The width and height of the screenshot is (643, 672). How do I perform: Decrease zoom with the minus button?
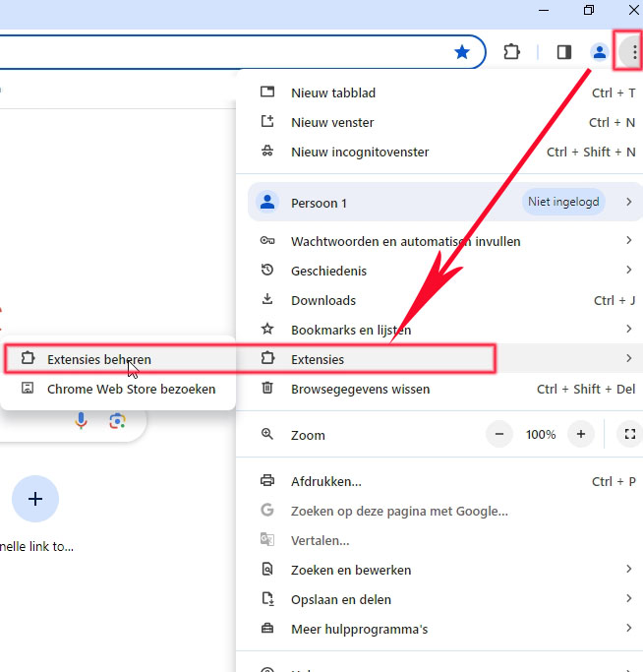pos(499,434)
